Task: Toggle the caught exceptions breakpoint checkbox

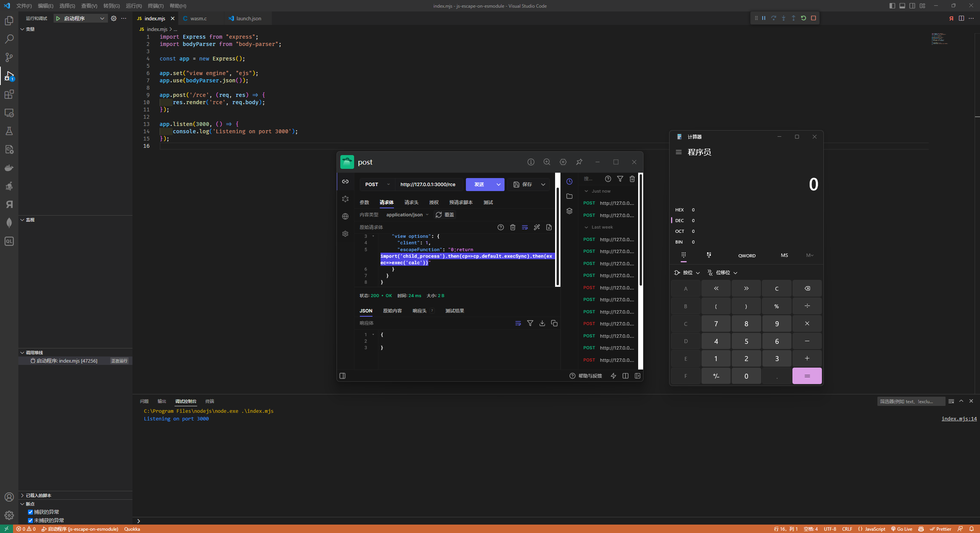Action: (30, 512)
